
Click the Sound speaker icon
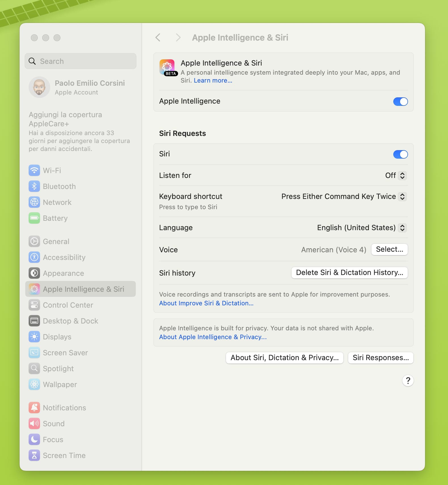[x=34, y=423]
